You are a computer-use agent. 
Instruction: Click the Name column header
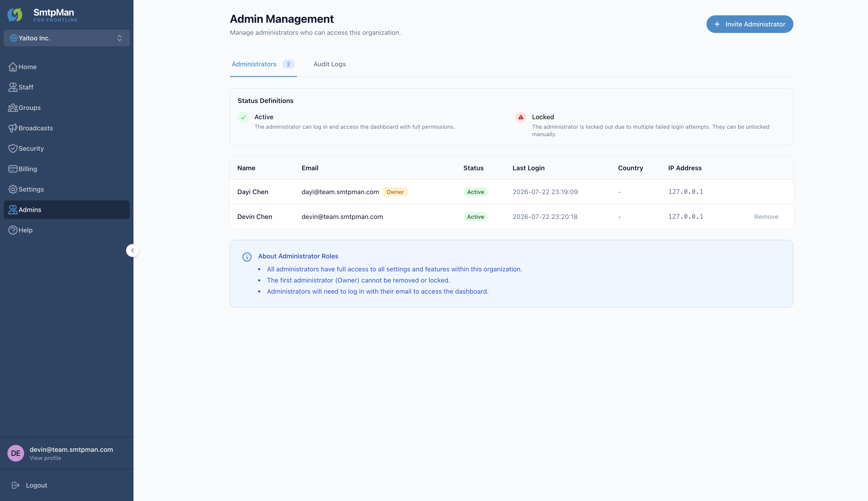tap(246, 168)
